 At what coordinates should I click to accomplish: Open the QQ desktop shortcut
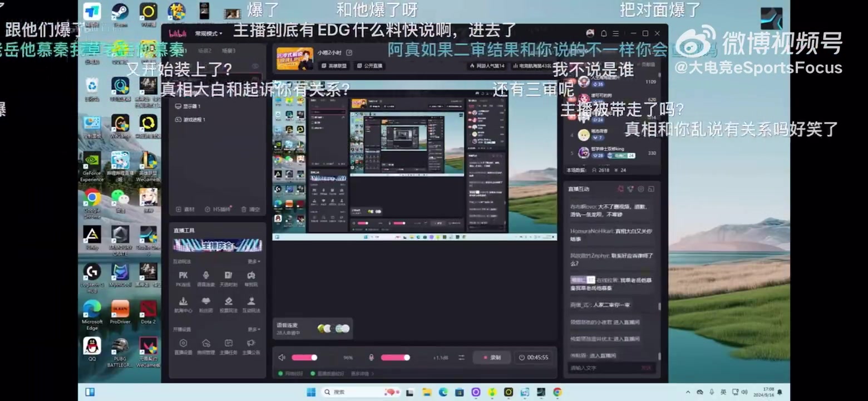pyautogui.click(x=92, y=350)
